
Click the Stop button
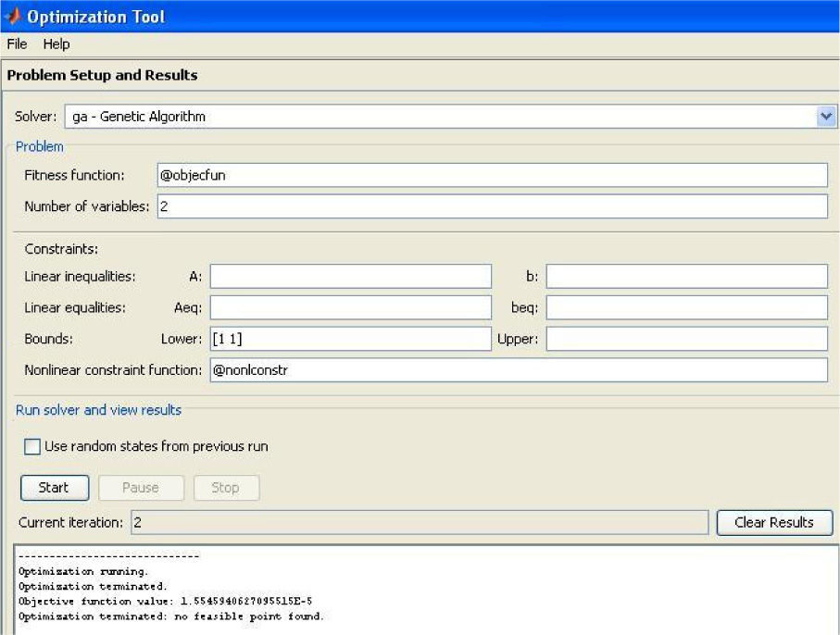(225, 488)
